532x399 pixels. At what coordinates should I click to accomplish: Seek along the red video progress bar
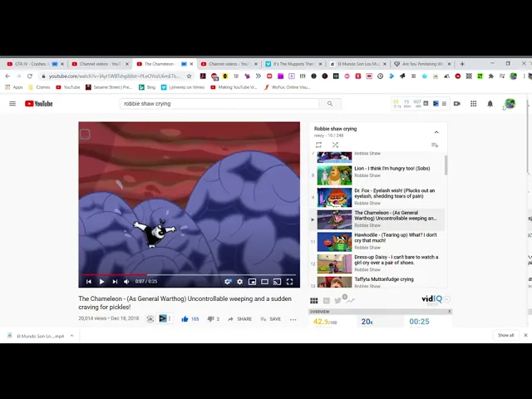click(189, 274)
